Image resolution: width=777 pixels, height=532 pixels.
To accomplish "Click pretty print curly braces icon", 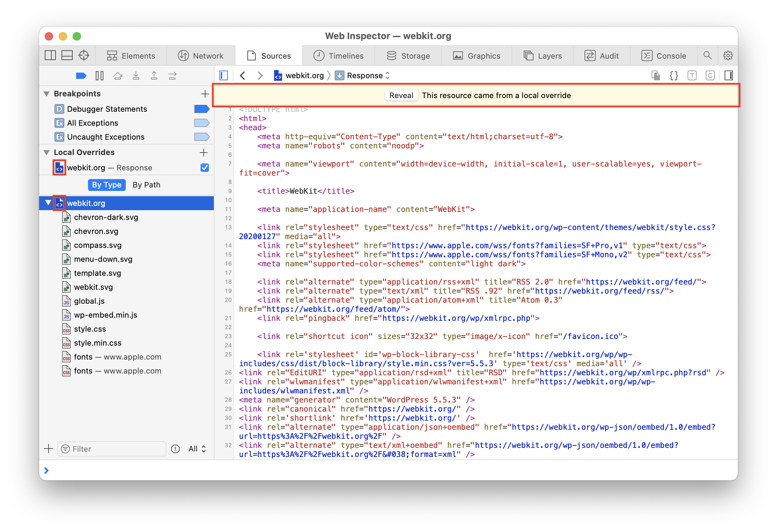I will [x=674, y=76].
